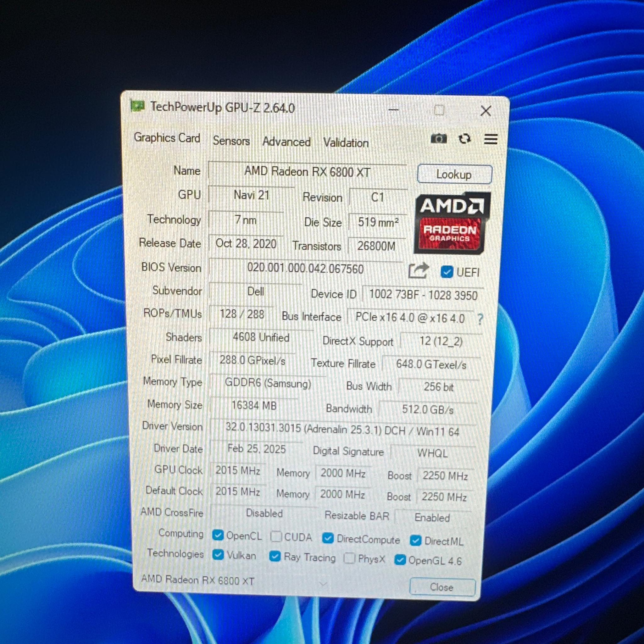Click the BIOS export share icon
Screen dimensions: 644x644
(x=418, y=271)
